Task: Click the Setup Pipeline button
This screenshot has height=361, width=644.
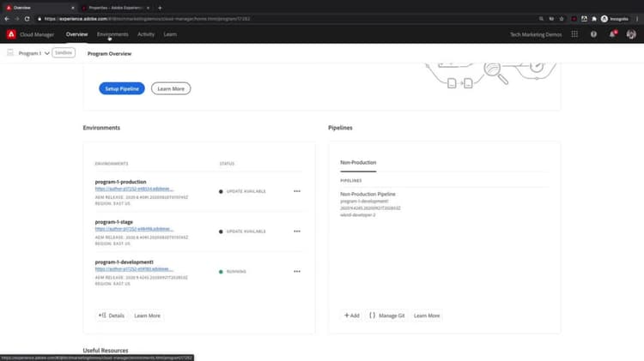Action: pyautogui.click(x=122, y=88)
